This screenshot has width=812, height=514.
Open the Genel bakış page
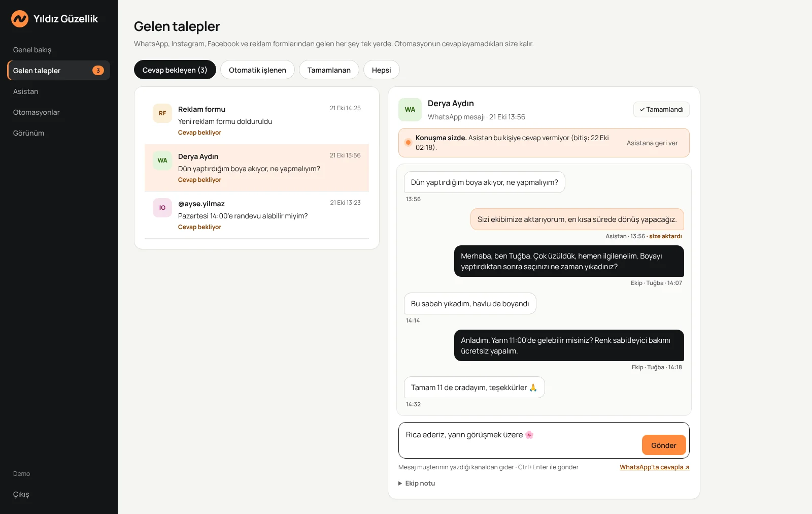[58, 50]
